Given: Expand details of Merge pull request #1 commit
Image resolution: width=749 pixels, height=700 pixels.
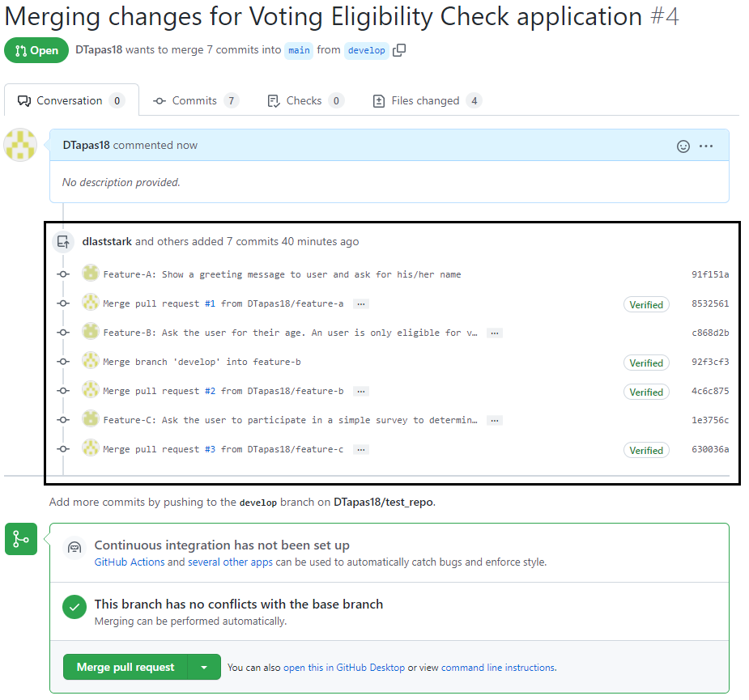Looking at the screenshot, I should [x=360, y=303].
